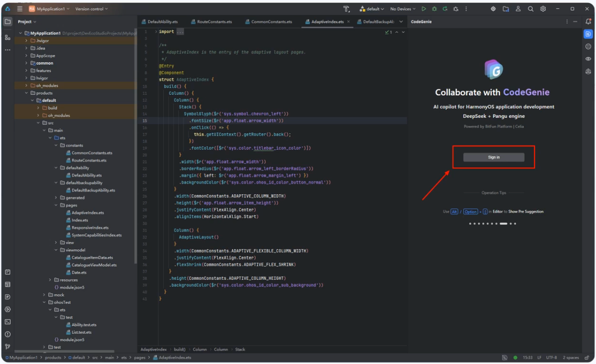Image resolution: width=596 pixels, height=364 pixels.
Task: Open CodeGenie tool window icon on right bar
Action: pyautogui.click(x=588, y=34)
